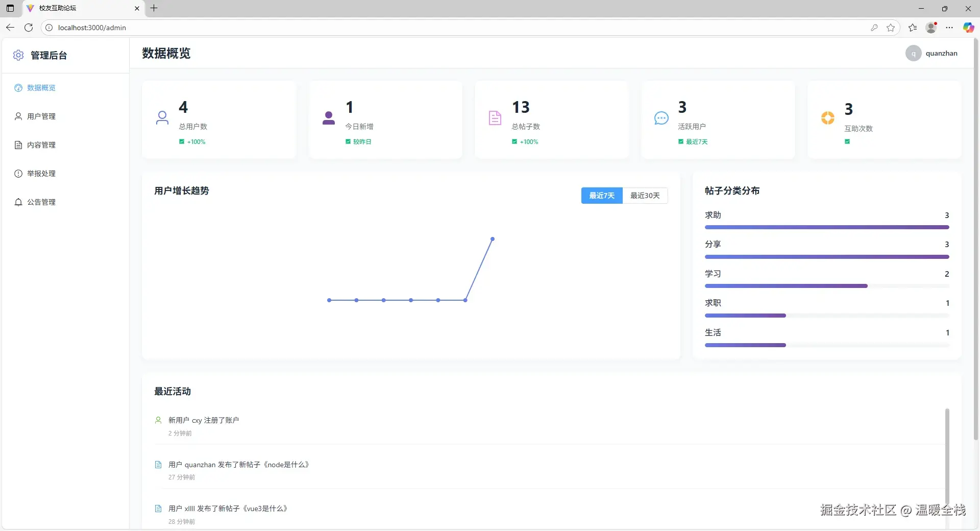
Task: Click the 活跃用户 chat bubble icon
Action: click(x=661, y=118)
